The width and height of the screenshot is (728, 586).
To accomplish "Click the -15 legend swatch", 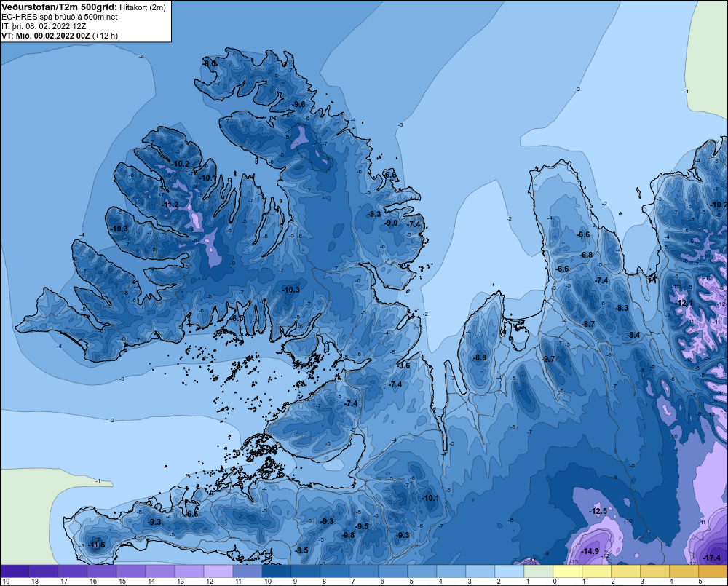I will [x=131, y=571].
